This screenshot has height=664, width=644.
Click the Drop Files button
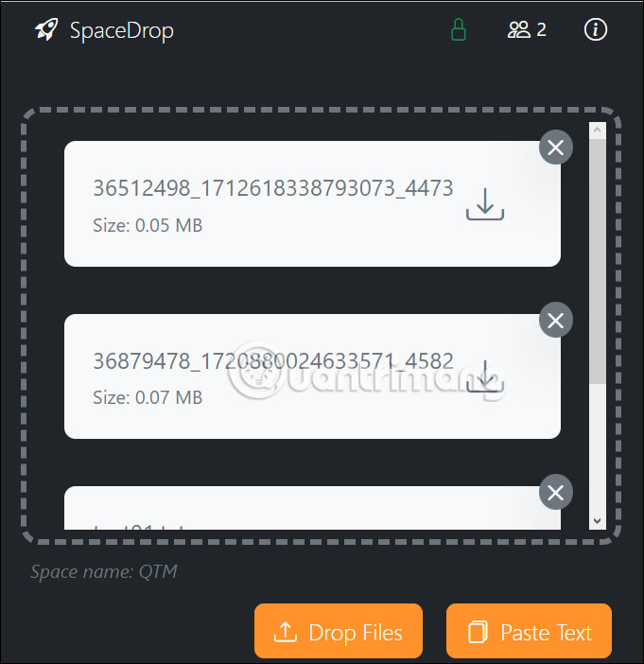click(339, 631)
